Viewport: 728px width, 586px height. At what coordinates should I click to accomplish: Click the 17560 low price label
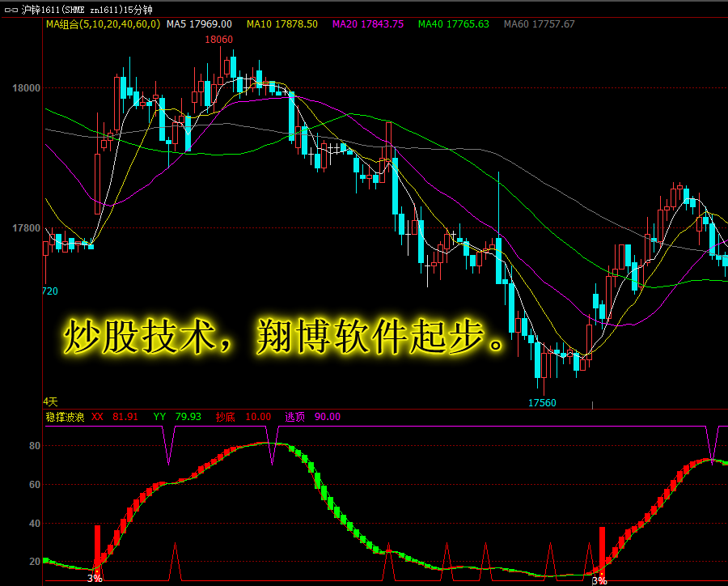point(542,403)
